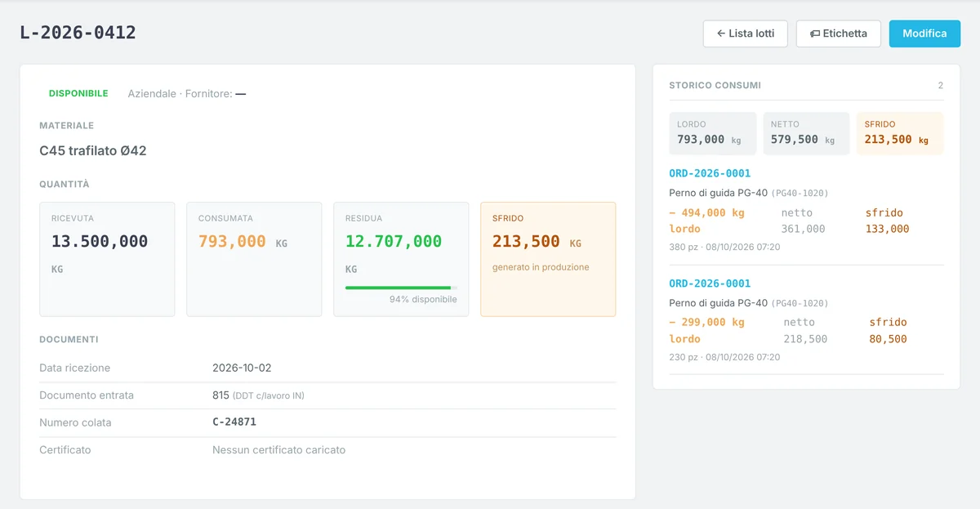Click the Storico Consumi heading
The width and height of the screenshot is (980, 509).
coord(715,86)
